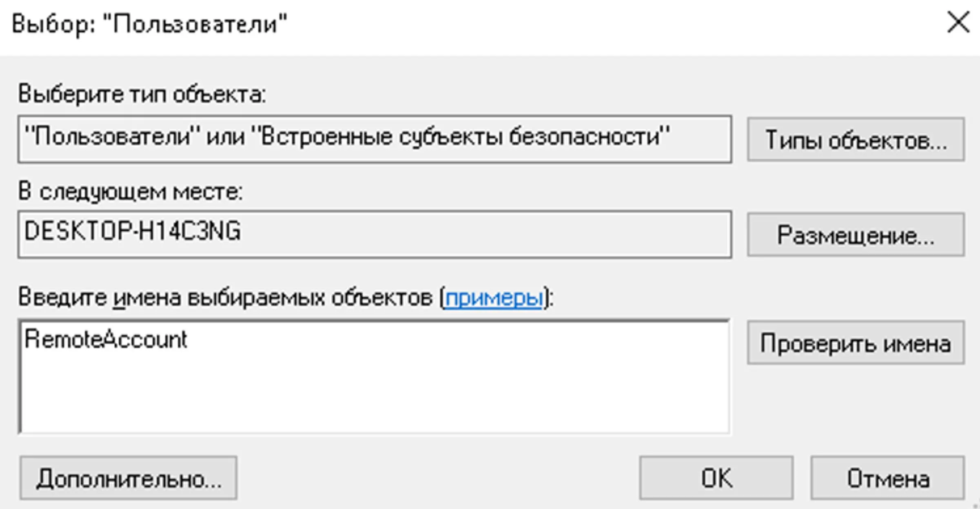Viewport: 980px width, 509px height.
Task: Click empty dialog background between "Дополнительно..." and OK
Action: 437,478
